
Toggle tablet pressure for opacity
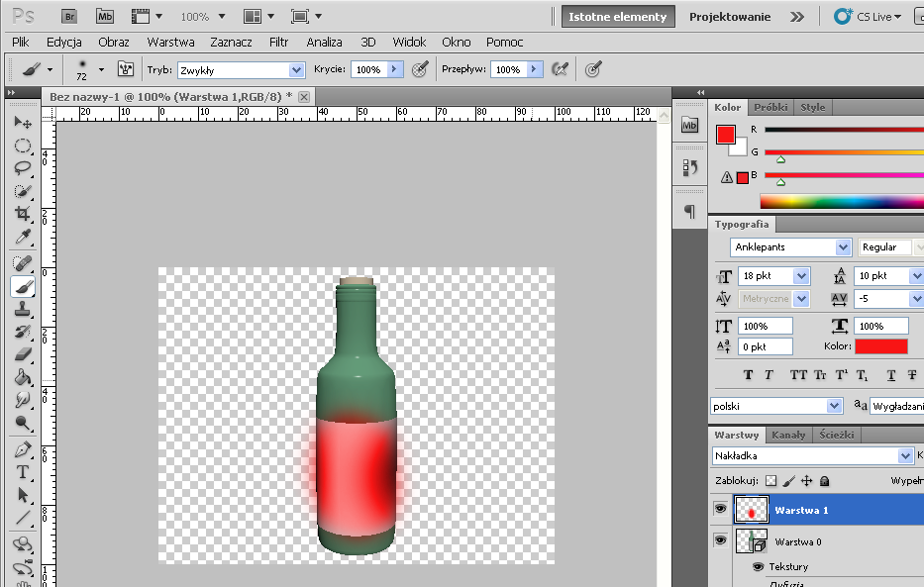coord(420,69)
